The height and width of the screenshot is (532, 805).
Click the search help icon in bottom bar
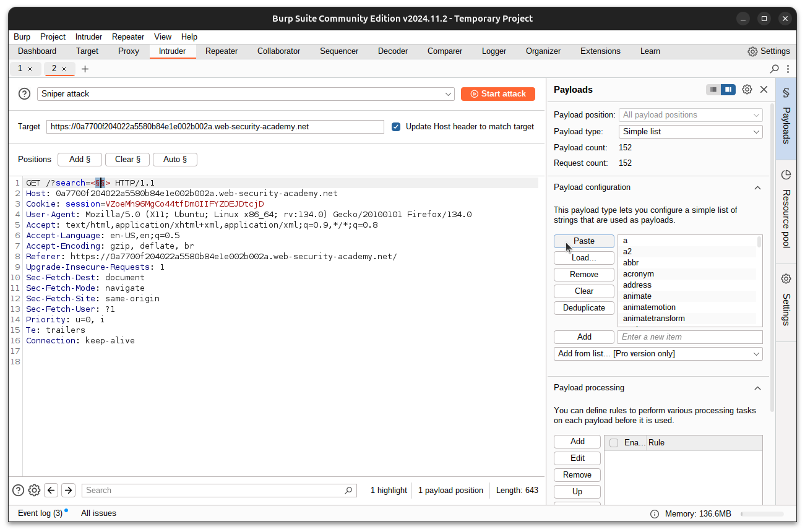(19, 491)
